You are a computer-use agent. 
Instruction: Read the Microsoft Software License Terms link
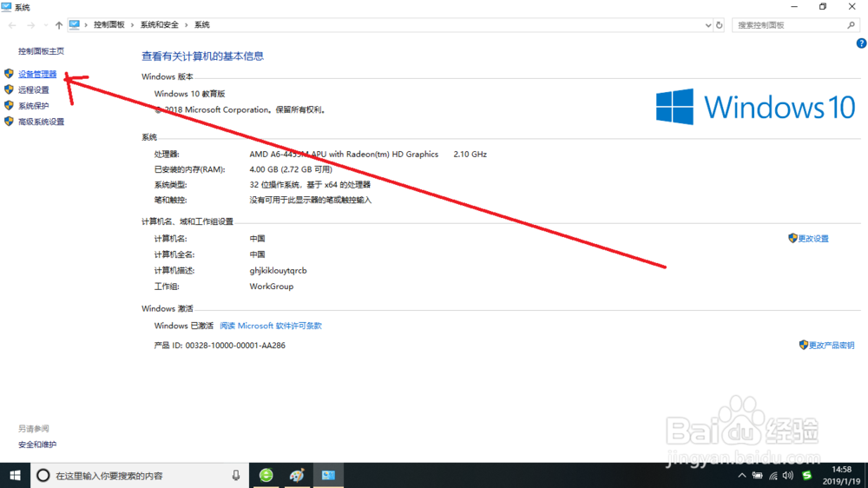(x=271, y=326)
